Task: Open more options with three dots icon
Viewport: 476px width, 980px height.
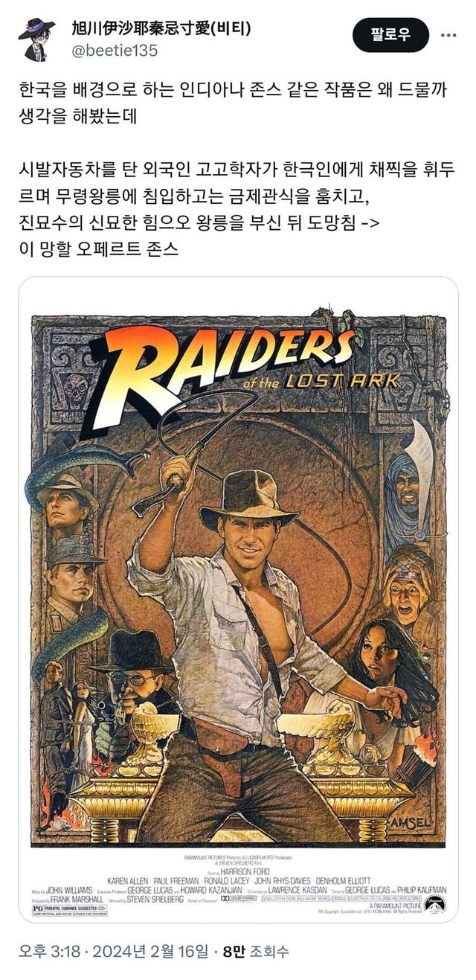Action: [448, 35]
